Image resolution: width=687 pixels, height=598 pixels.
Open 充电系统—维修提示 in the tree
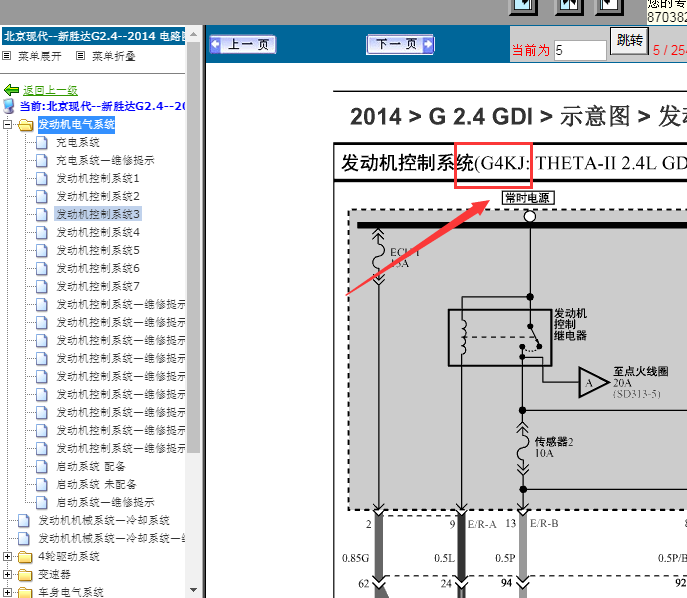tap(105, 160)
